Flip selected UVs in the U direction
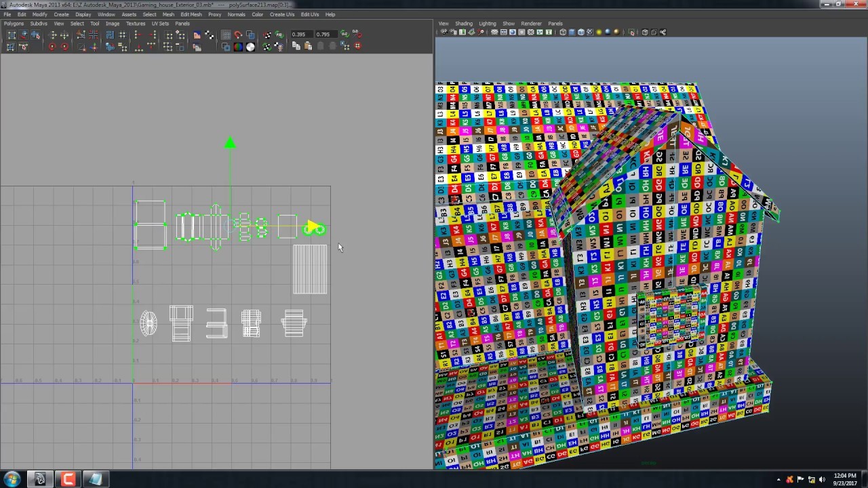Viewport: 868px width, 488px height. pos(52,34)
